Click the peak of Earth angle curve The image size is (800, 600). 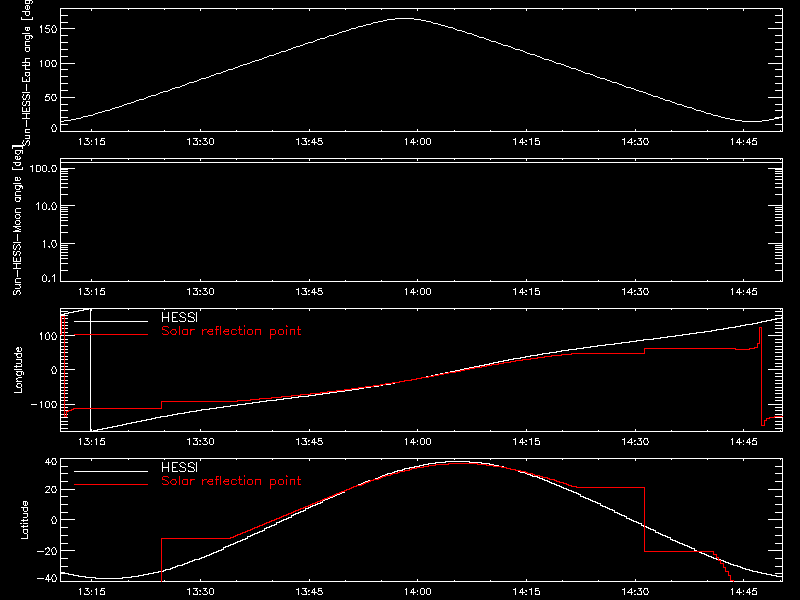click(406, 19)
